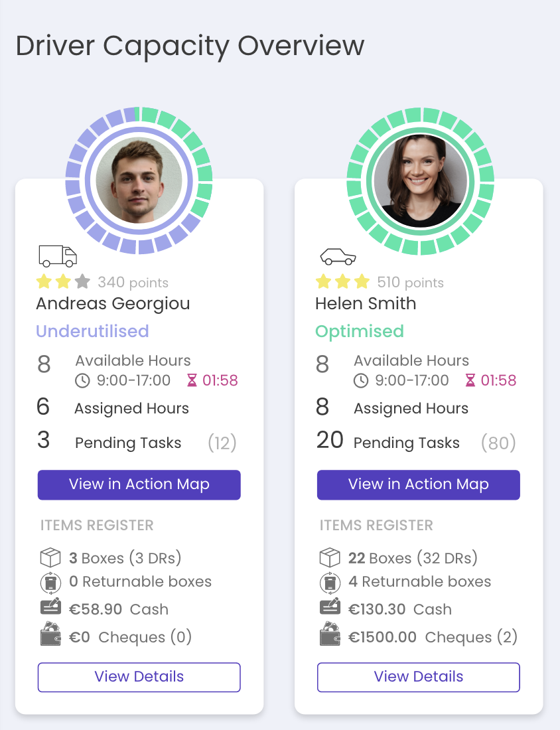
Task: Click the box icon next to 3 Boxes
Action: coord(50,557)
